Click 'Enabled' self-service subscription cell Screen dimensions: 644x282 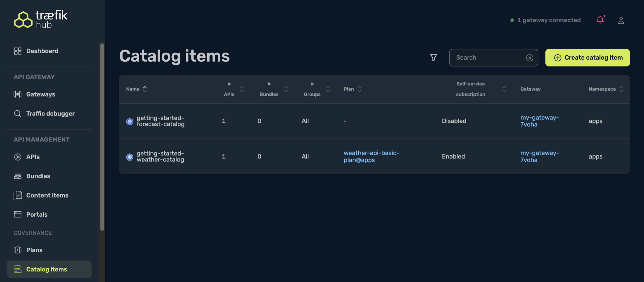[x=453, y=157]
